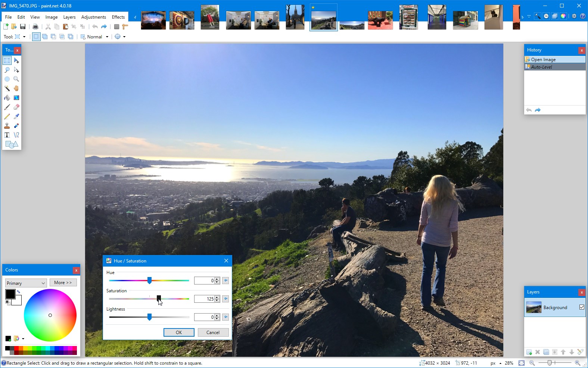Open the Adjustments menu
Screen dimensions: 588x368
pos(93,17)
